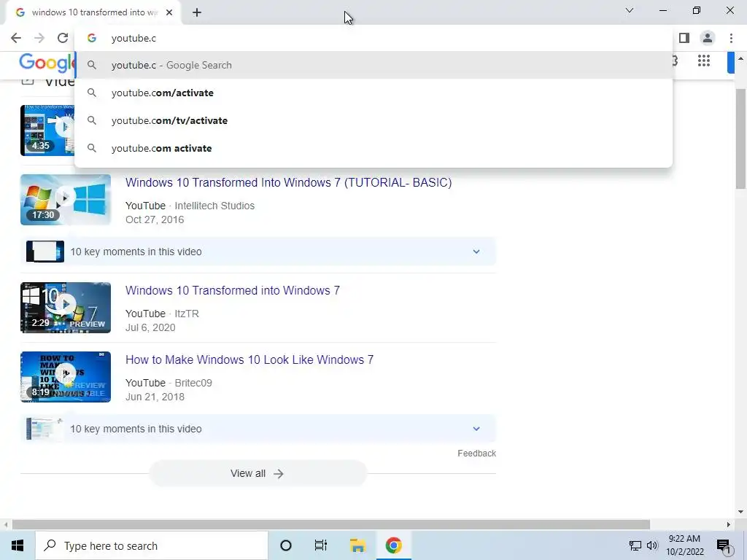The image size is (747, 560).
Task: Click the vertical scrollbar down arrow
Action: [740, 513]
